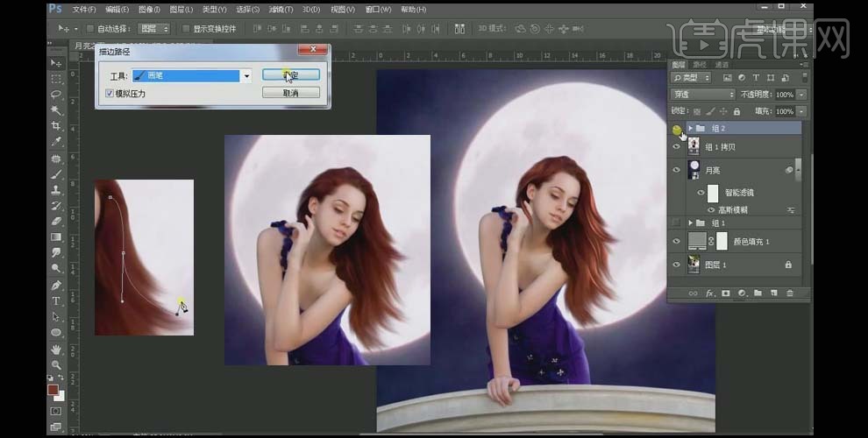Delete layer trash icon
Image resolution: width=868 pixels, height=438 pixels.
pyautogui.click(x=790, y=293)
